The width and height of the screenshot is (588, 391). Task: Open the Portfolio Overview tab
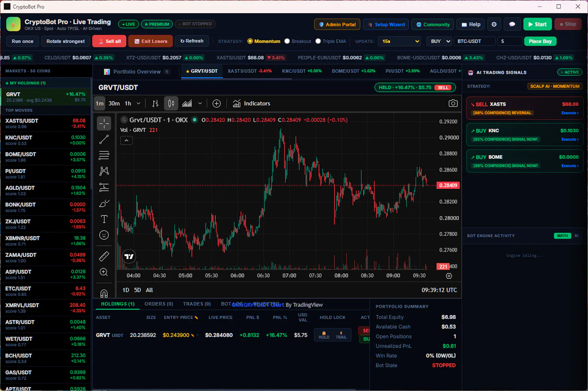[x=137, y=72]
